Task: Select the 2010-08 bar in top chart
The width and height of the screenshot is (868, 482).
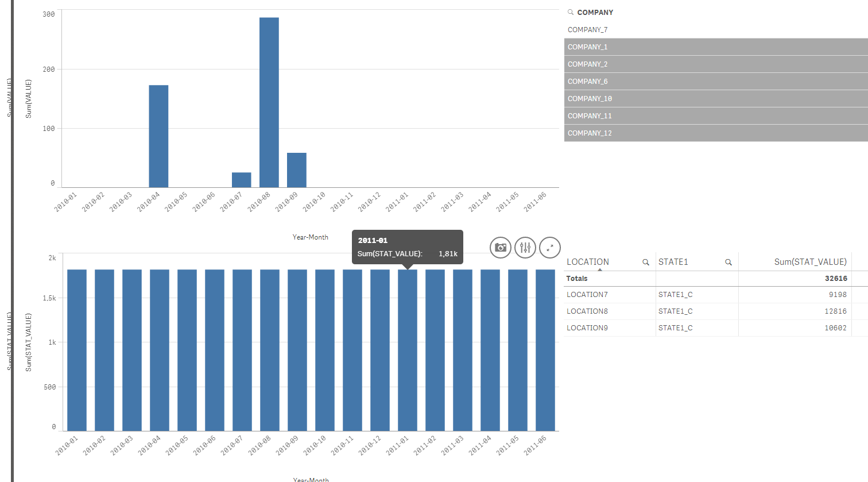Action: click(269, 102)
